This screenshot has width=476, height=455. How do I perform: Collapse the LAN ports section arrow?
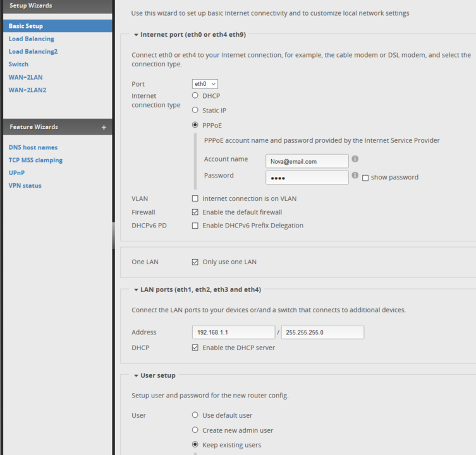pyautogui.click(x=136, y=290)
